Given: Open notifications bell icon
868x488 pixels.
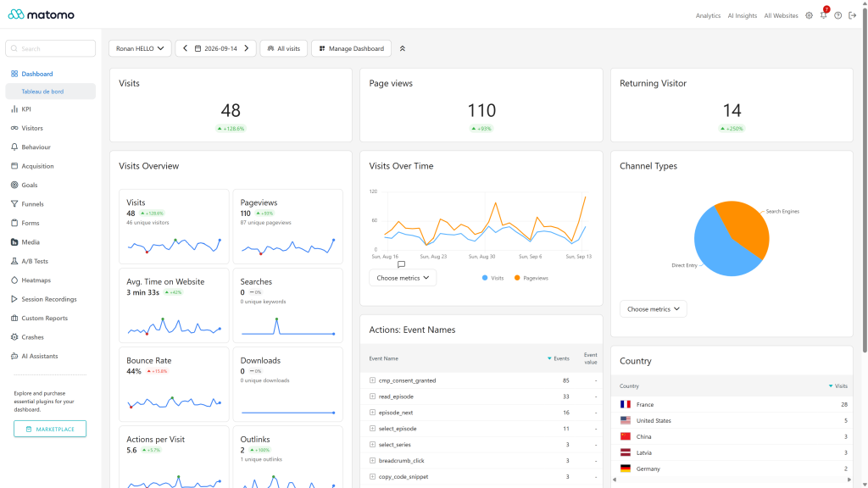Looking at the screenshot, I should point(823,15).
